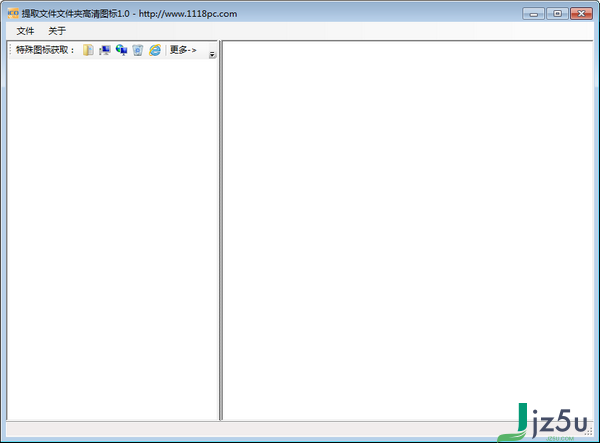Open the 更多-> toolbar menu

pyautogui.click(x=183, y=50)
